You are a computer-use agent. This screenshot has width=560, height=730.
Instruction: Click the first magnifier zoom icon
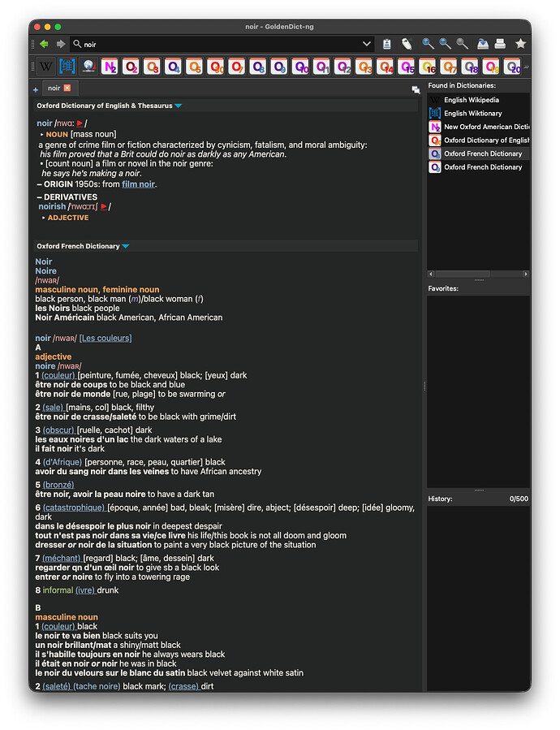(428, 44)
